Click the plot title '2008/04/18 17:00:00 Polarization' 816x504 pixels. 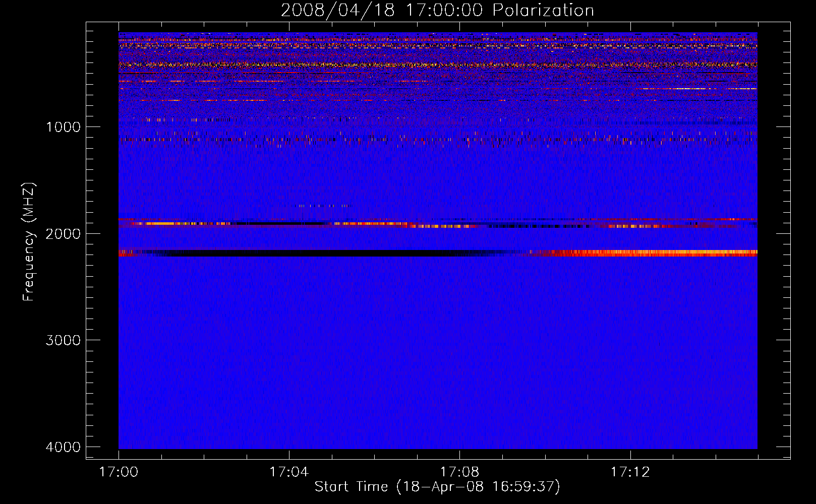437,10
